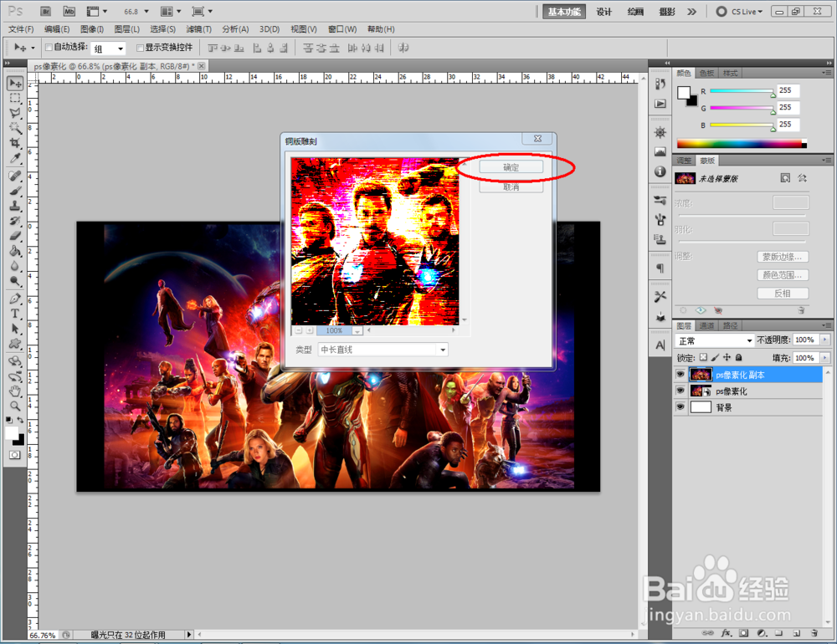837x644 pixels.
Task: Open the Character panel icon
Action: pyautogui.click(x=660, y=345)
